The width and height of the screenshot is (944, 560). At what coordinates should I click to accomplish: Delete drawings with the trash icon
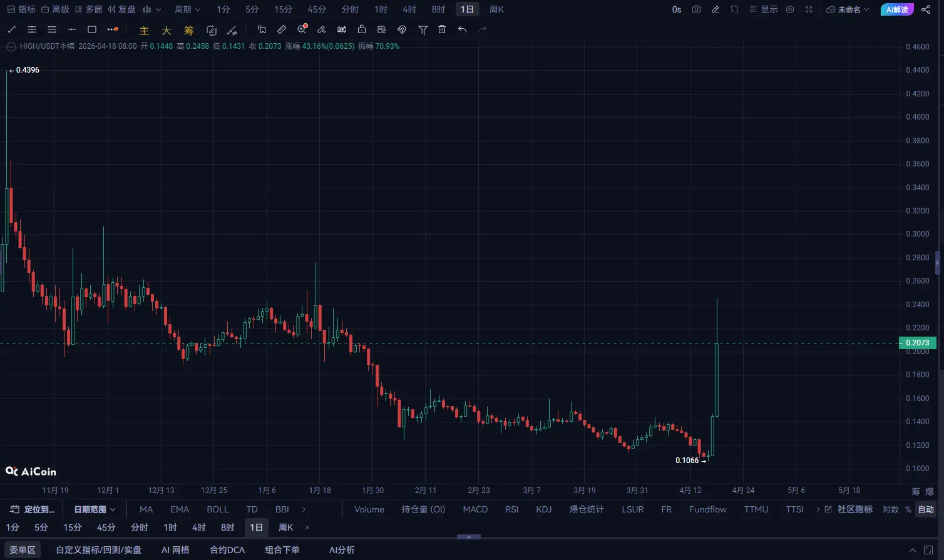click(442, 29)
